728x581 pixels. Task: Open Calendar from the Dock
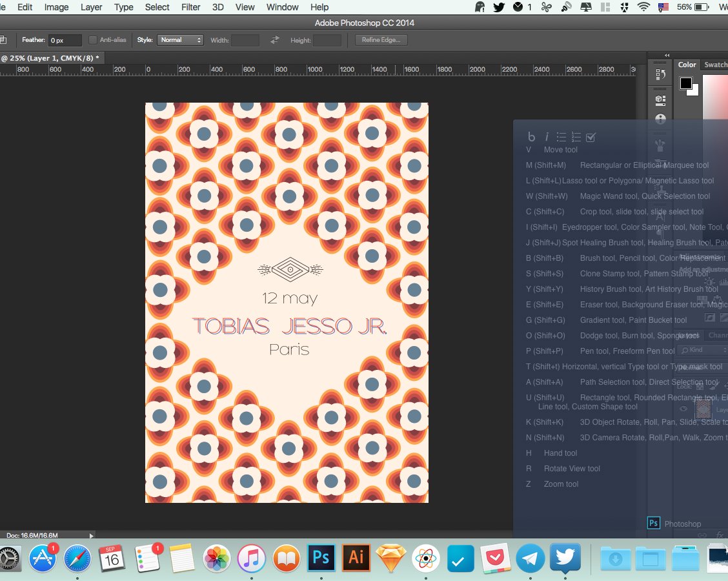pos(112,558)
